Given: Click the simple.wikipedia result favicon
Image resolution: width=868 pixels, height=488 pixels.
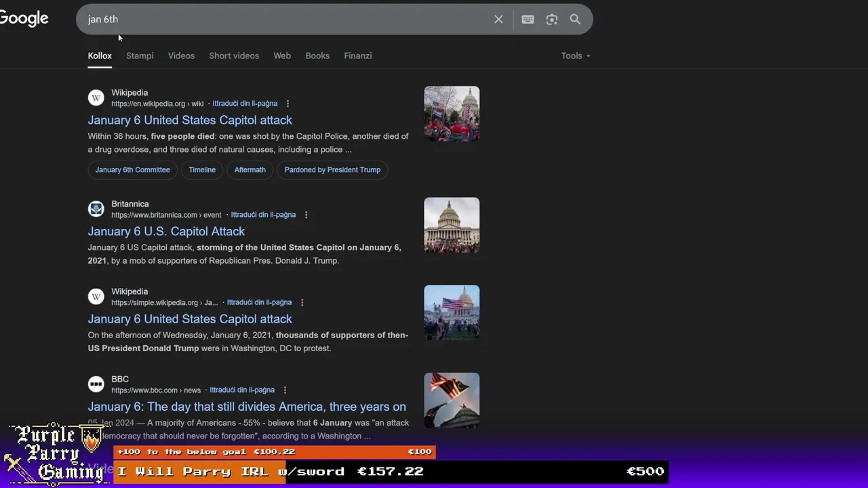Looking at the screenshot, I should 96,296.
